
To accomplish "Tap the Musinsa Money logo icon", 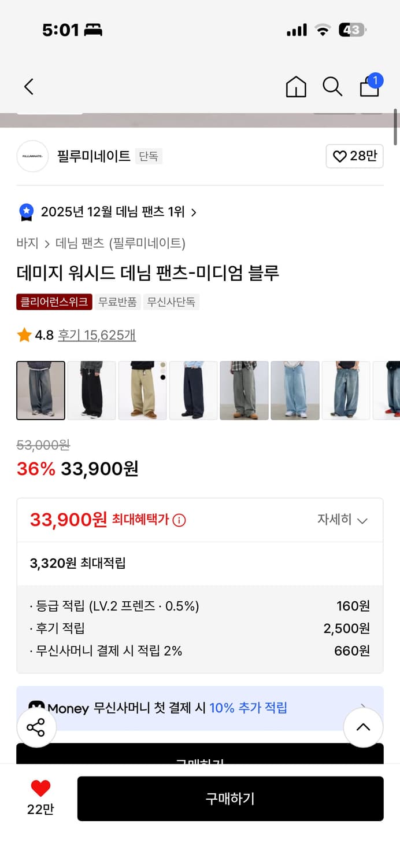I will (x=37, y=707).
